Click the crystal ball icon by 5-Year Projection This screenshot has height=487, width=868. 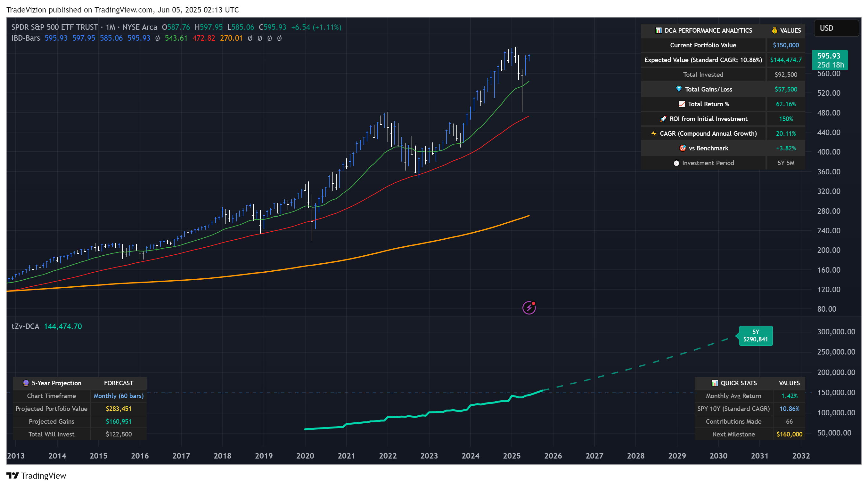[x=26, y=383]
